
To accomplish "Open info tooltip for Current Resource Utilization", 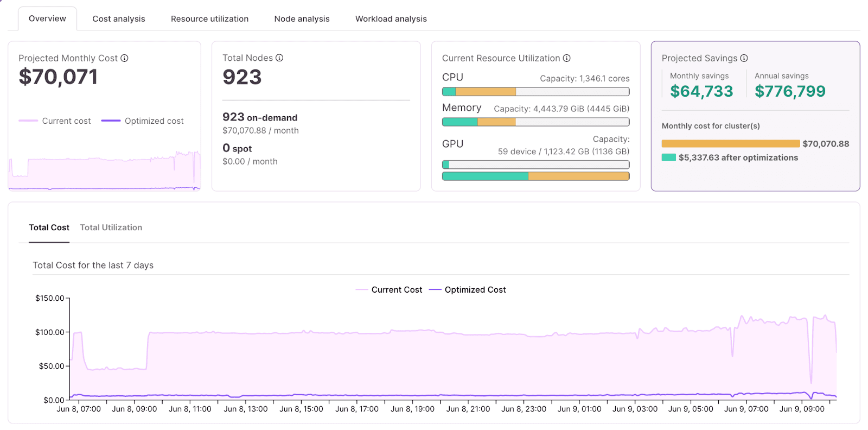I will point(566,58).
